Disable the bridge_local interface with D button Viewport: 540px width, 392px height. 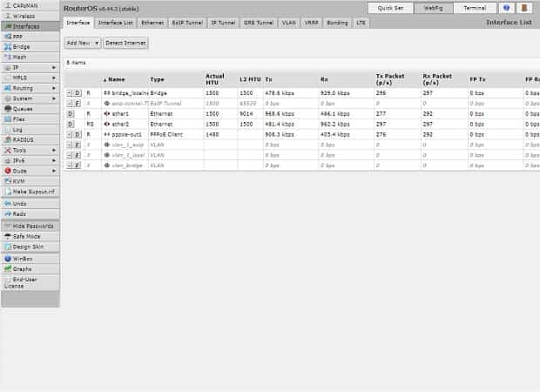[77, 92]
